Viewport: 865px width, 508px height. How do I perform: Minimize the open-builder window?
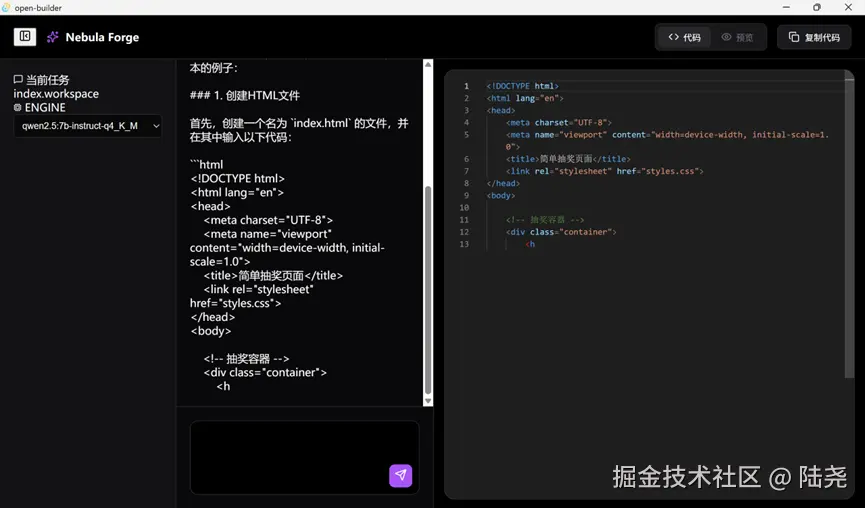click(786, 7)
